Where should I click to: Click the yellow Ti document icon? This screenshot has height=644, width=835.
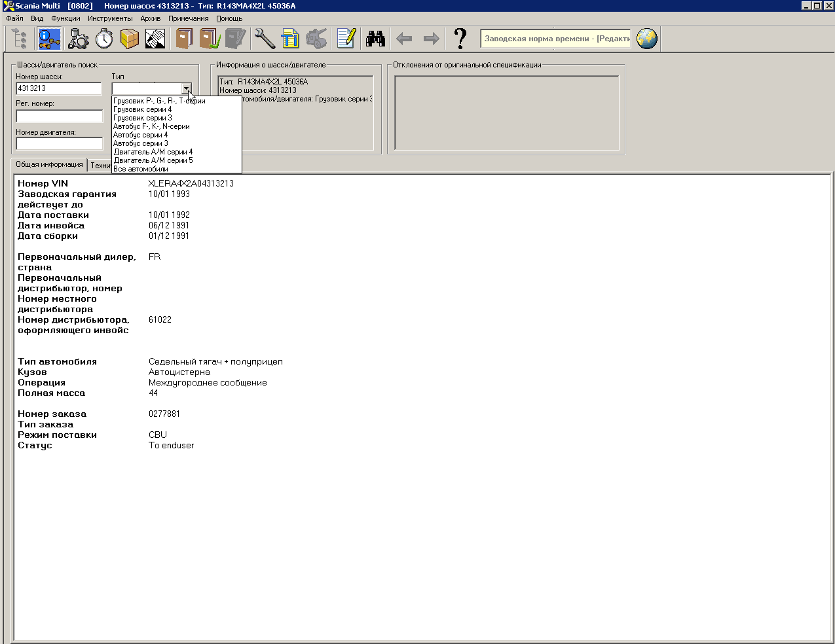tap(290, 39)
